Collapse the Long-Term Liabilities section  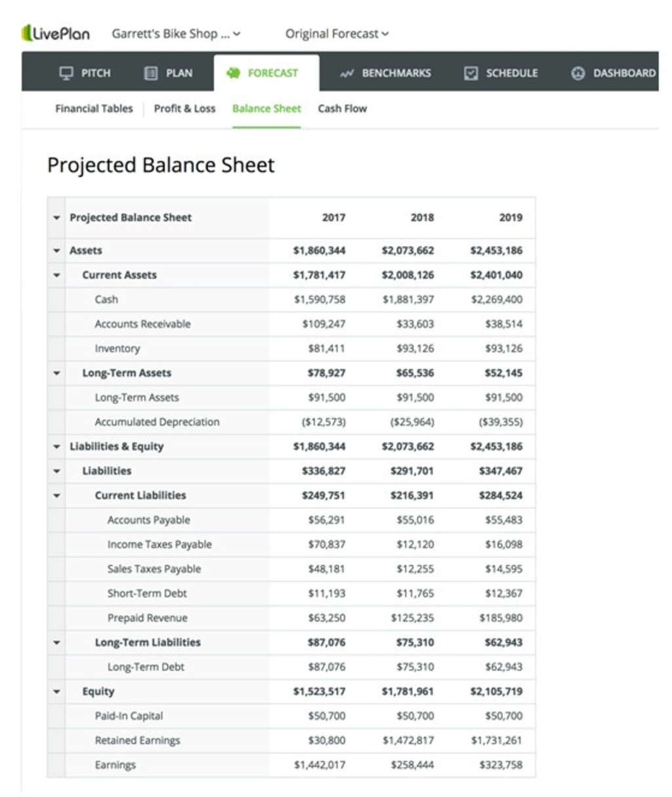[x=56, y=643]
